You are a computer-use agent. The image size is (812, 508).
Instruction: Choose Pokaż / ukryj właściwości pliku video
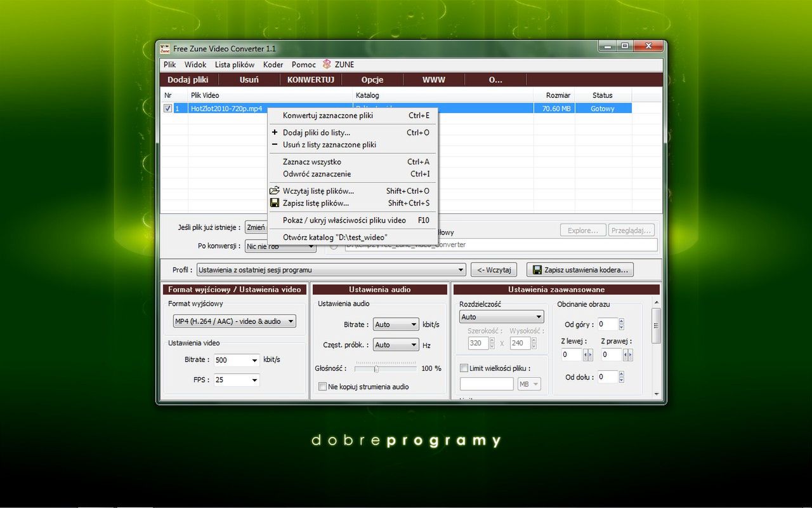tap(352, 220)
